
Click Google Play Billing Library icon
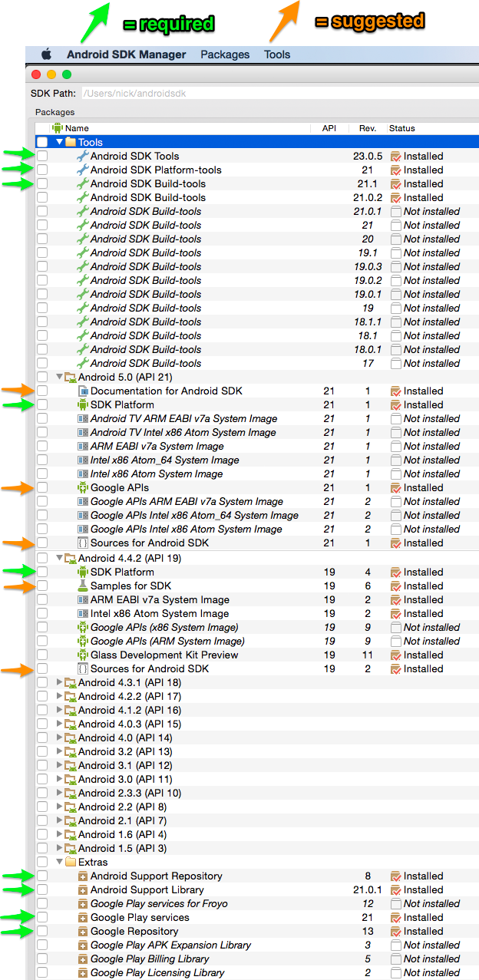tap(83, 959)
